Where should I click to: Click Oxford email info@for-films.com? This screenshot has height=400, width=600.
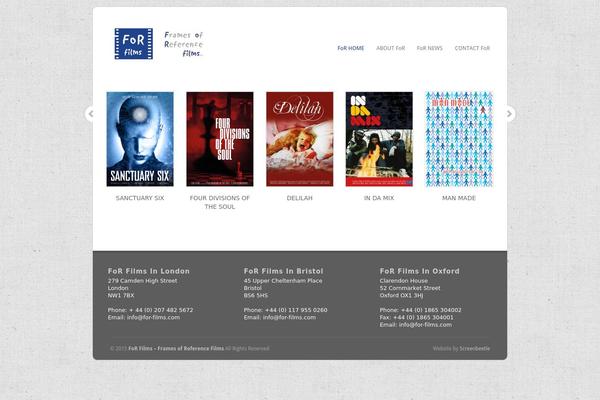(x=425, y=325)
